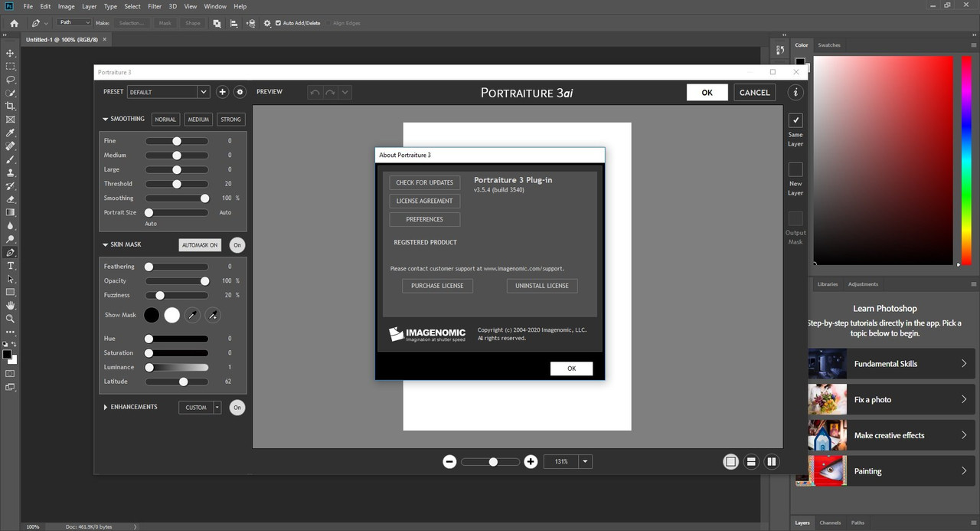Select the Eraser tool
980x531 pixels.
point(10,199)
